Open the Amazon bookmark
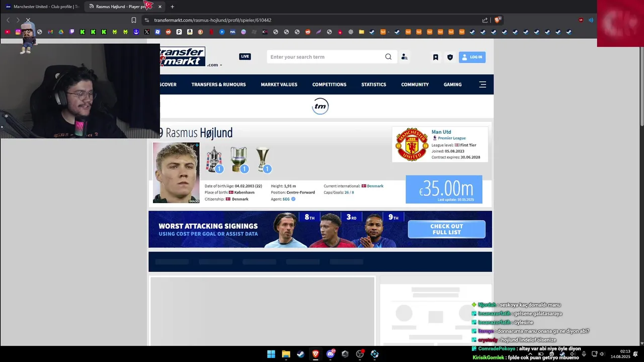 190,32
